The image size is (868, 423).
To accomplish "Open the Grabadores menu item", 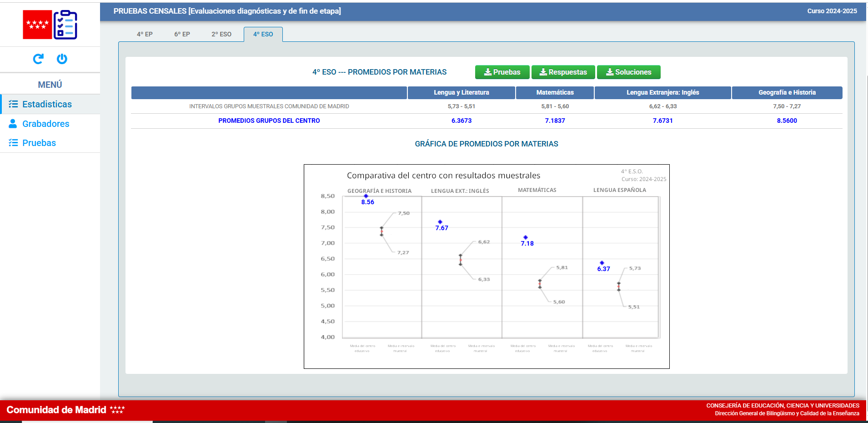I will tap(45, 124).
